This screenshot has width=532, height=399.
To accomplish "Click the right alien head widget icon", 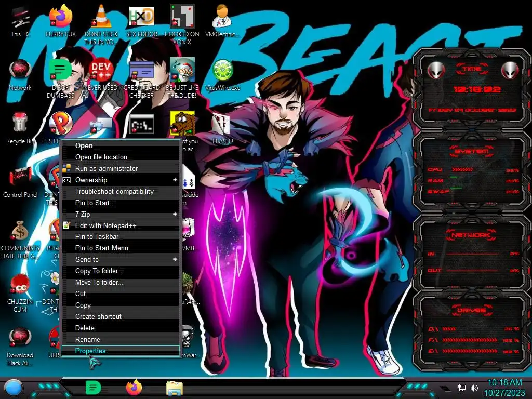I will coord(510,71).
